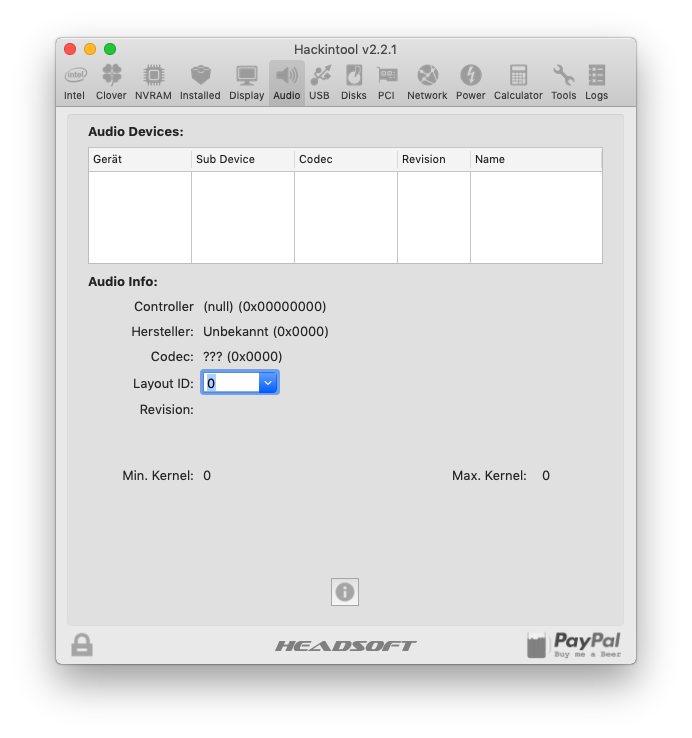The image size is (692, 738).
Task: Sort by the Sub Device column
Action: [x=243, y=160]
